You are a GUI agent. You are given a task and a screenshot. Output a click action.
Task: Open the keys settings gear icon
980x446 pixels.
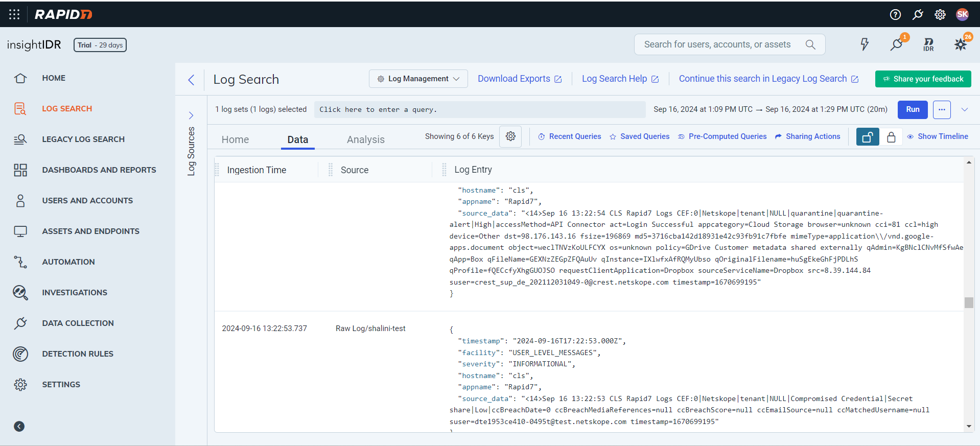pyautogui.click(x=510, y=136)
